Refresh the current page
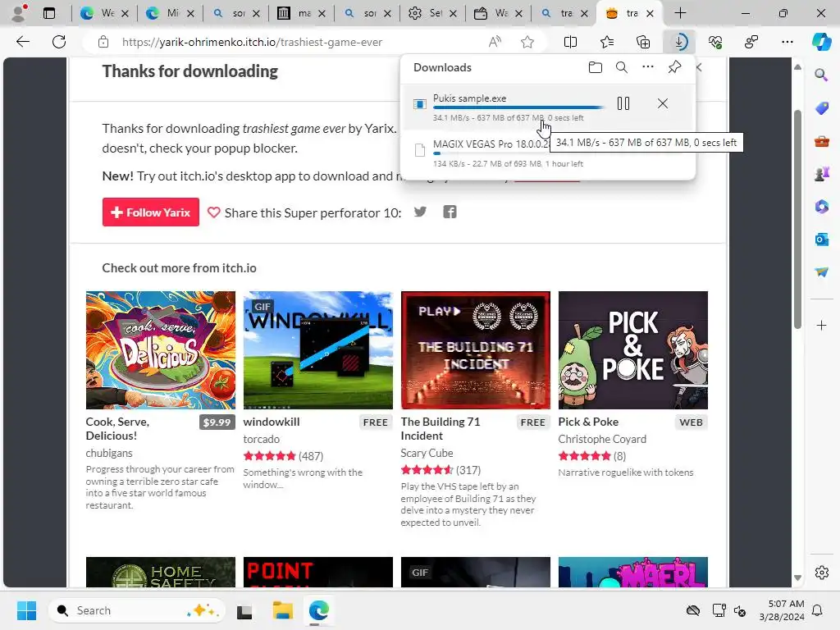 [x=59, y=42]
